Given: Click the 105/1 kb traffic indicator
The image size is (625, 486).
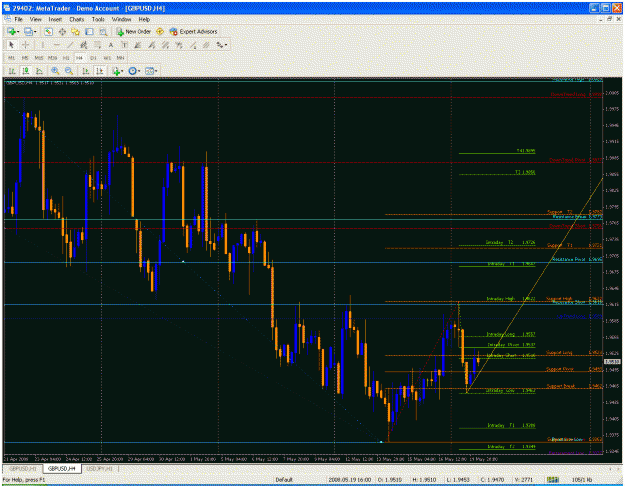Looking at the screenshot, I should (x=582, y=480).
